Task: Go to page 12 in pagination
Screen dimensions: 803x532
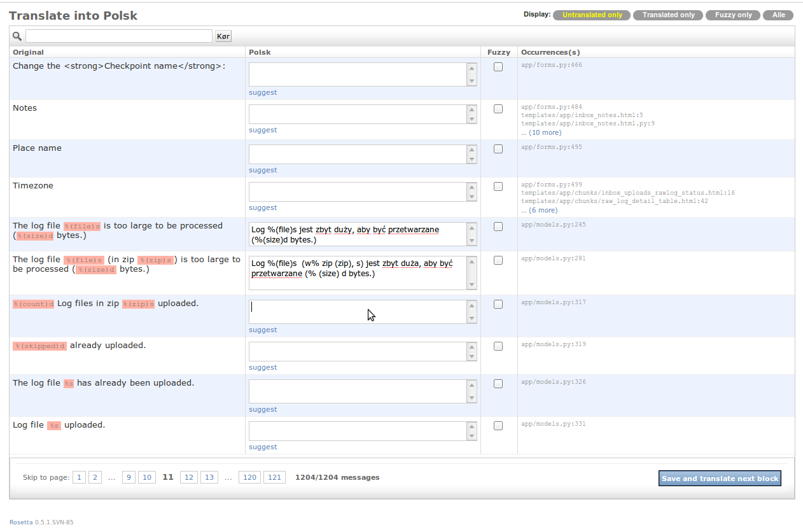Action: pyautogui.click(x=188, y=477)
